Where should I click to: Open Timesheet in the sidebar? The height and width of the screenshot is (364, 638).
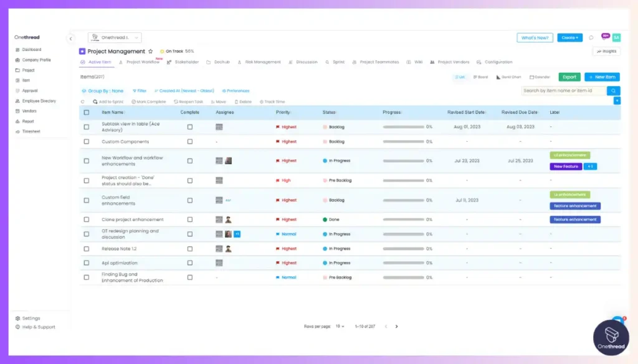click(27, 132)
